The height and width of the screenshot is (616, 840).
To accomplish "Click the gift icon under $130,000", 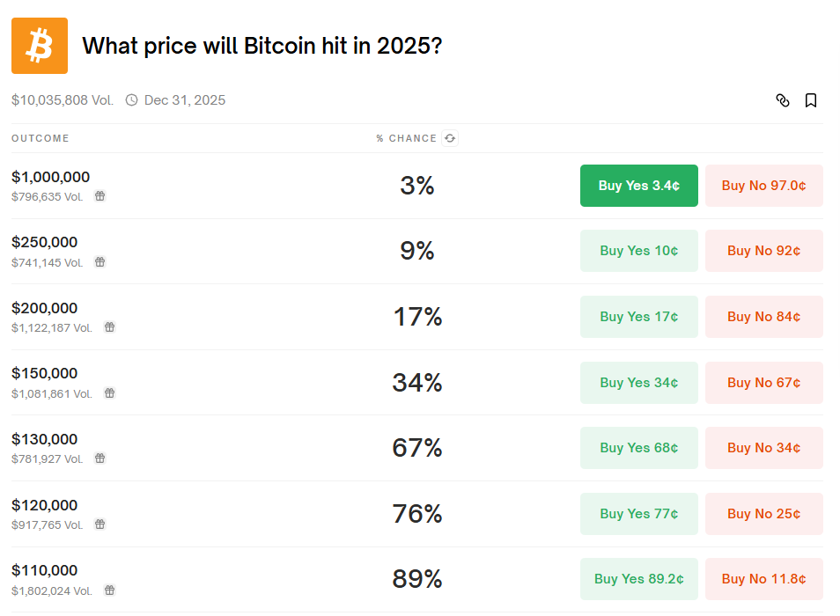I will coord(100,458).
